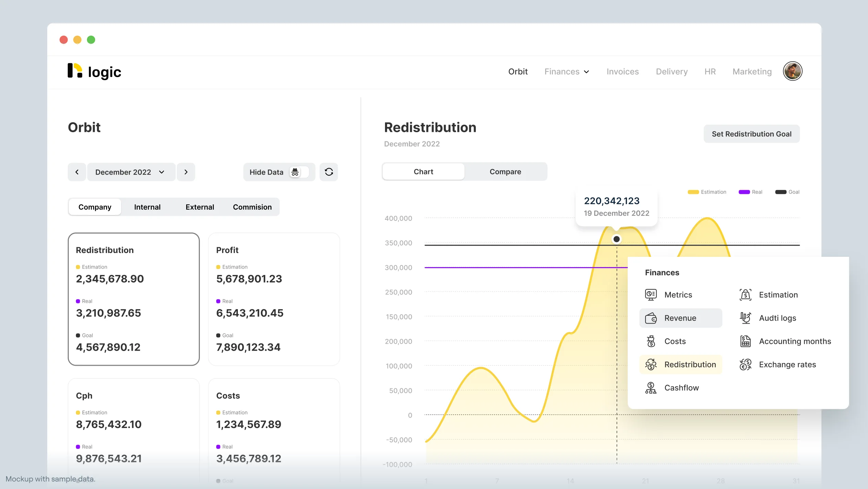
Task: Click the Goal black color swatch in legend
Action: (780, 192)
